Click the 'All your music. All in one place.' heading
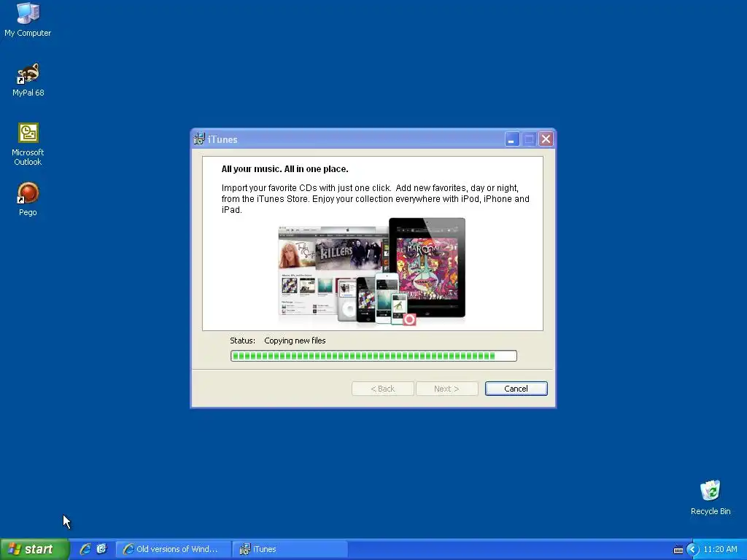Image resolution: width=747 pixels, height=560 pixels. (x=285, y=169)
